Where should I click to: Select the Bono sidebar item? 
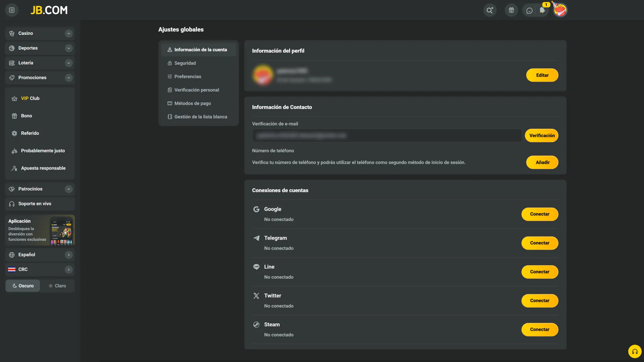coord(26,116)
